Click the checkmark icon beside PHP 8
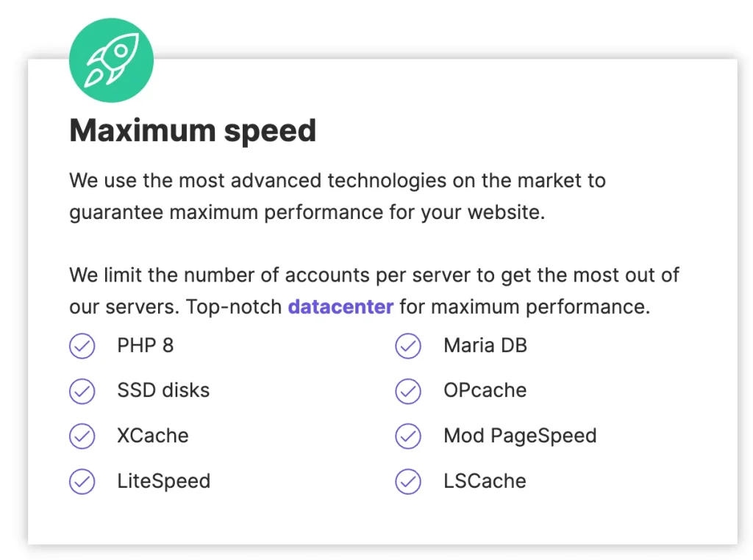Screen dimensions: 753x560 (x=82, y=346)
